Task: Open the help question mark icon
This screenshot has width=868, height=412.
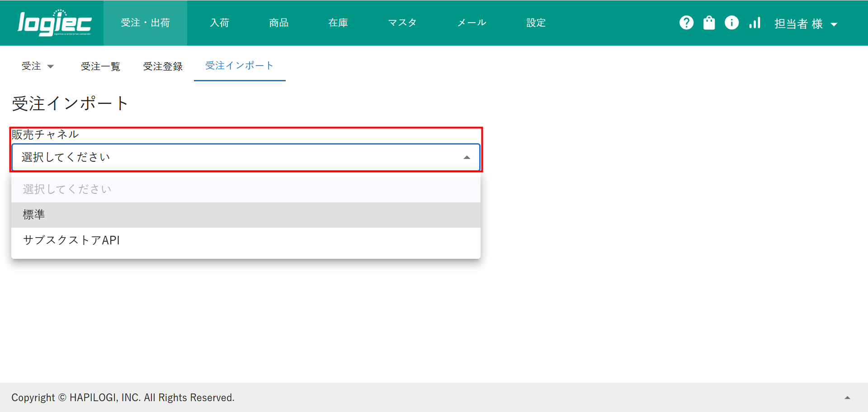Action: (686, 23)
